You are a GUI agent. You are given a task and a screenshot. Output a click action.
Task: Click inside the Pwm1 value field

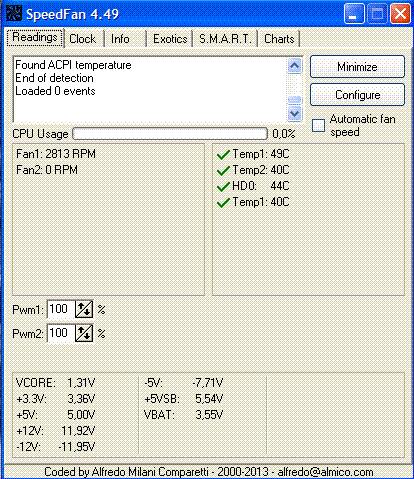[x=61, y=309]
